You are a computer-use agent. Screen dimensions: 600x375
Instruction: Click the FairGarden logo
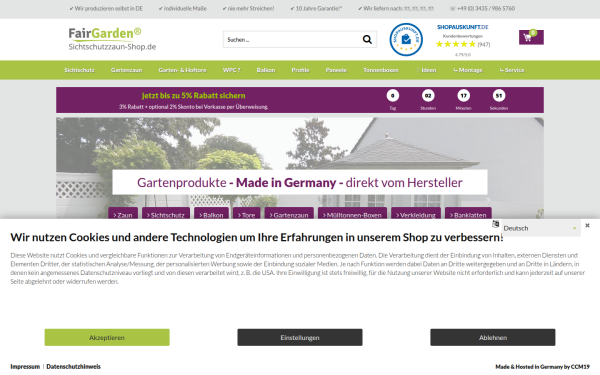[112, 39]
